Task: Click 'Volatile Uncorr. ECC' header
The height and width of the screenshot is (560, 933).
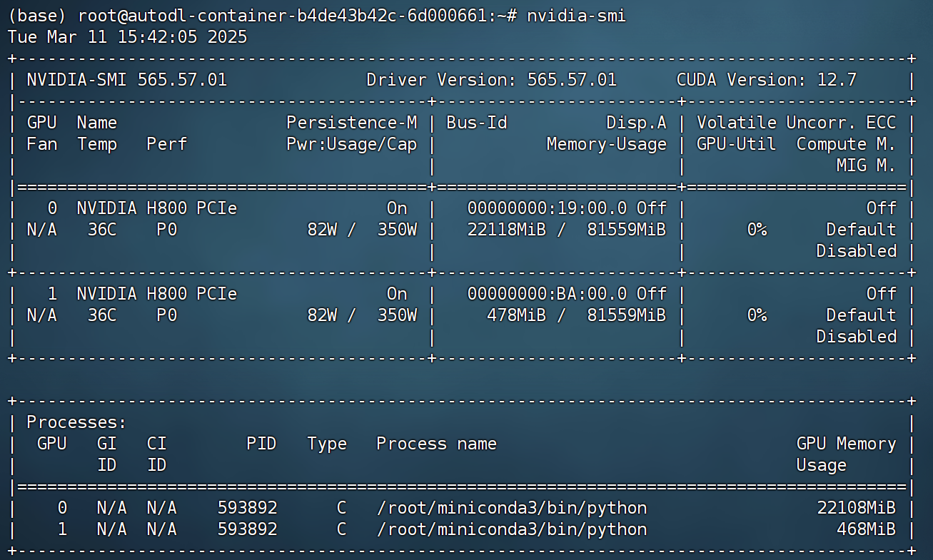Action: click(x=796, y=123)
